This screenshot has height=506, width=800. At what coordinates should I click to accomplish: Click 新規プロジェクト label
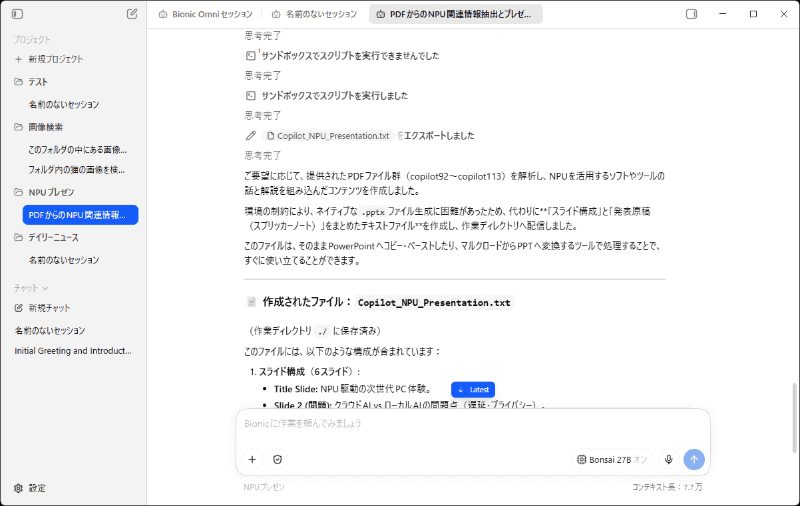tap(56, 59)
